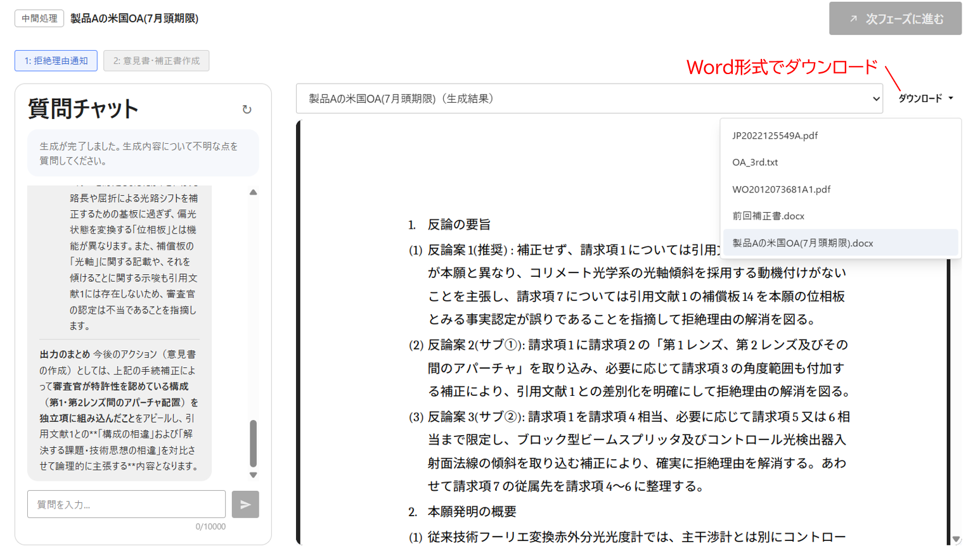Viewport: 980px width, 558px height.
Task: Select JP2022125549A.pdf from download menu
Action: pos(840,136)
